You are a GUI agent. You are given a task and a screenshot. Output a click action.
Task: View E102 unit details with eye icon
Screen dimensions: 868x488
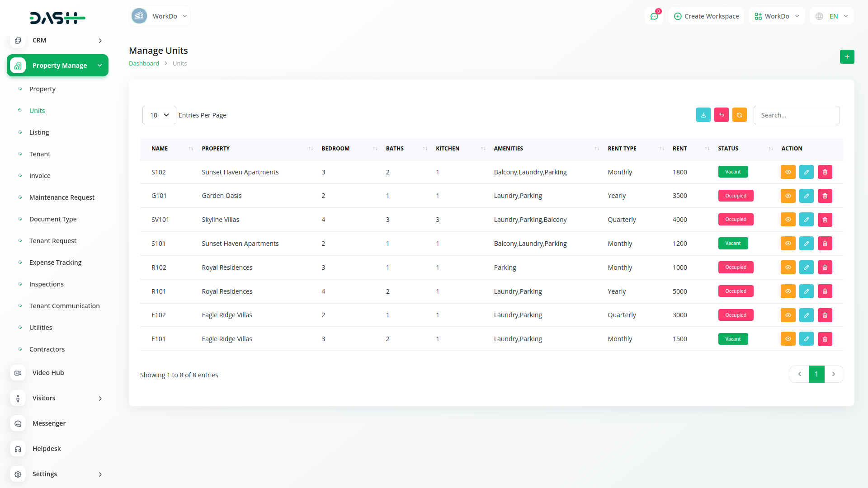(788, 315)
